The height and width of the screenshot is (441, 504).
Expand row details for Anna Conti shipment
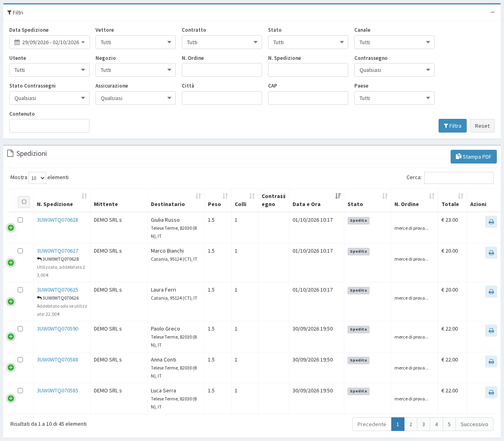point(11,367)
